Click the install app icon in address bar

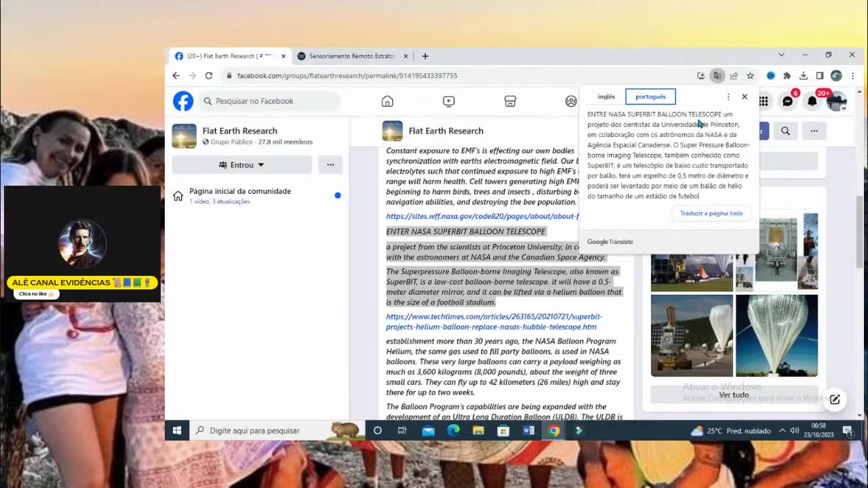[701, 75]
